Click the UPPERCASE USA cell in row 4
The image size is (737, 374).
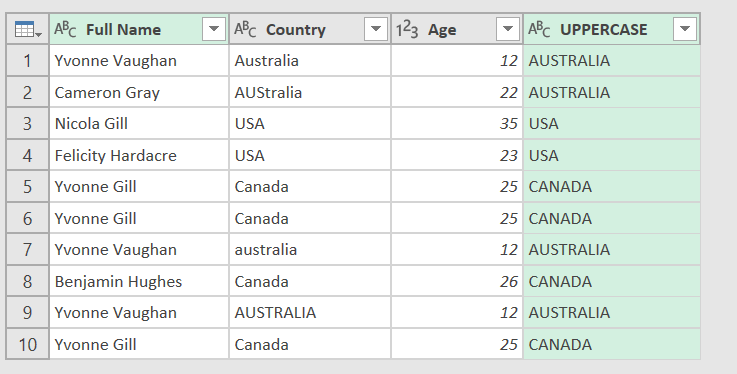point(612,155)
